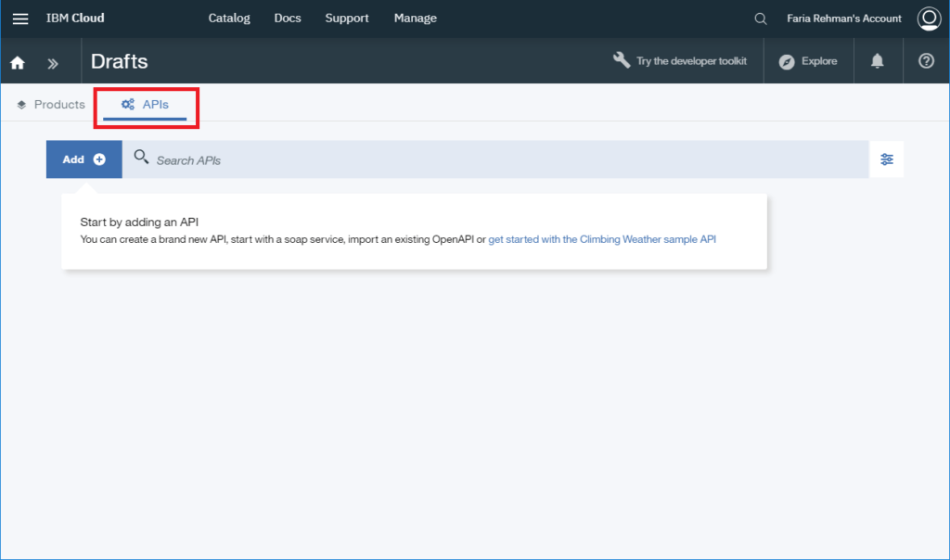950x560 pixels.
Task: Expand the breadcrumb double chevron
Action: pos(51,61)
